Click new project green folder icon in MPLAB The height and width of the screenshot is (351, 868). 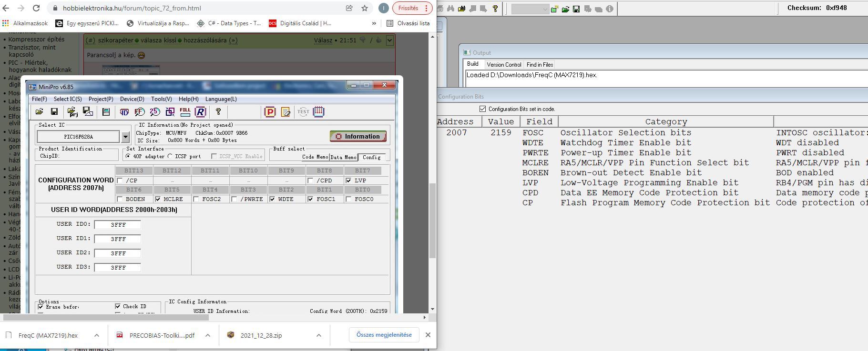click(554, 9)
